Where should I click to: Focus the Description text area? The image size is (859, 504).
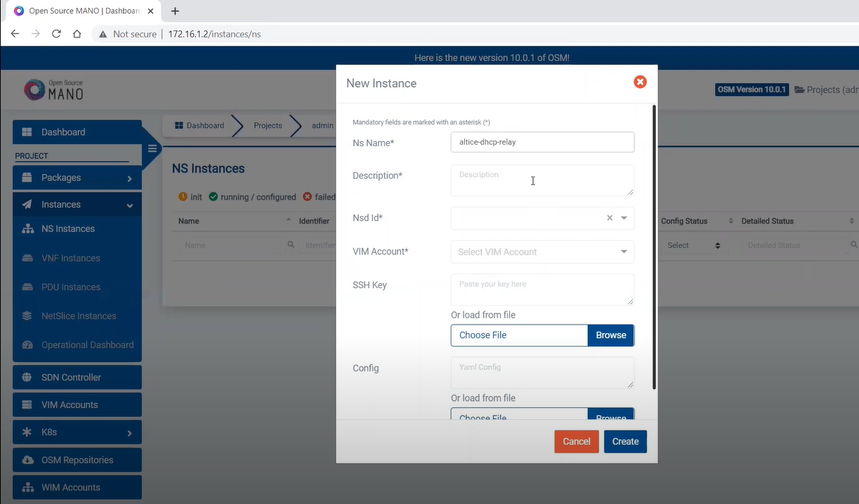(x=543, y=181)
